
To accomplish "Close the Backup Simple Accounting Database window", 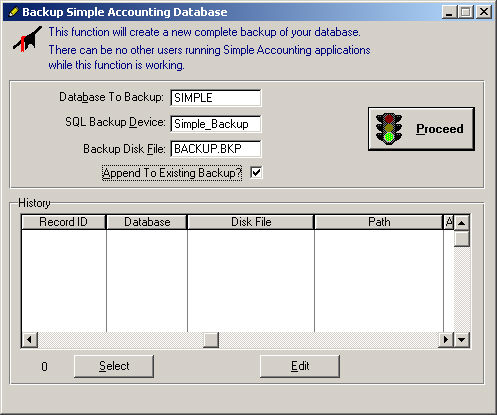I will (x=484, y=12).
